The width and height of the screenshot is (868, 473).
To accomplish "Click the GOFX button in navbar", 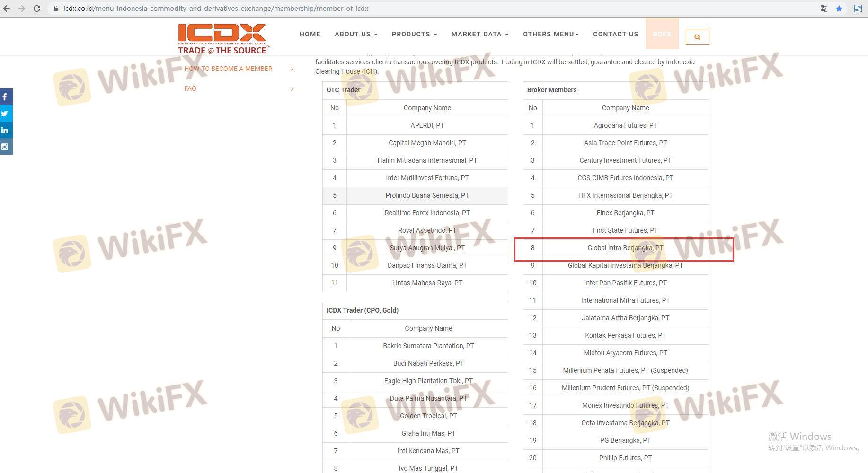I will (x=662, y=34).
